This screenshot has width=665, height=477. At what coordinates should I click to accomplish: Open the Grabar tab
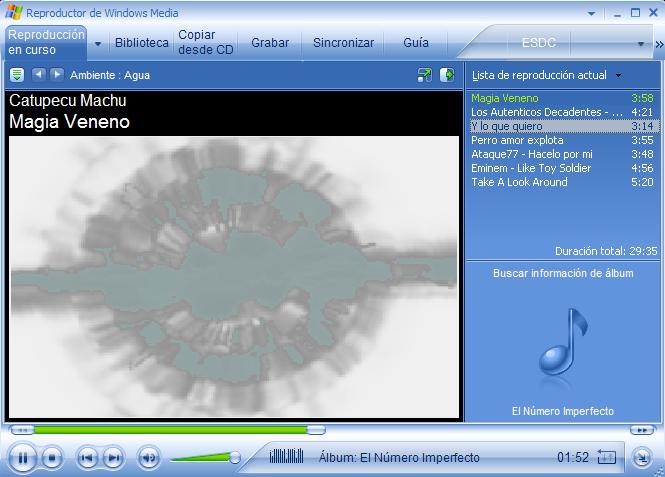click(270, 42)
